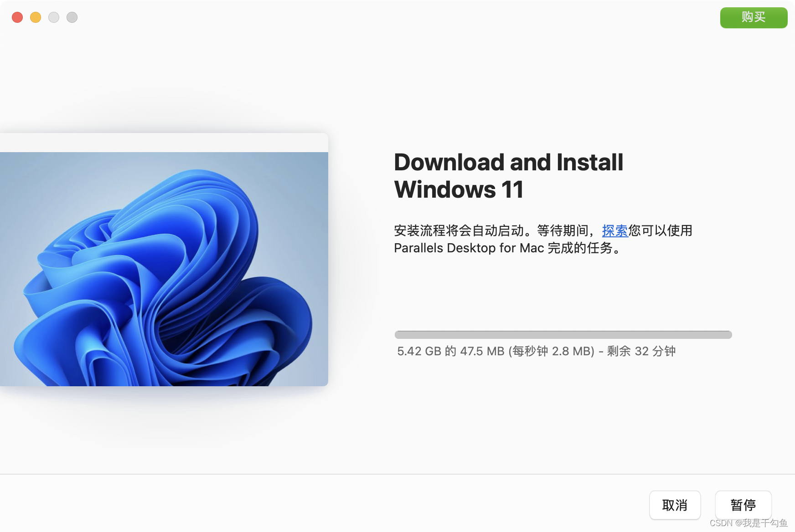Viewport: 795px width, 532px height.
Task: Close the window with the red button
Action: (x=17, y=17)
